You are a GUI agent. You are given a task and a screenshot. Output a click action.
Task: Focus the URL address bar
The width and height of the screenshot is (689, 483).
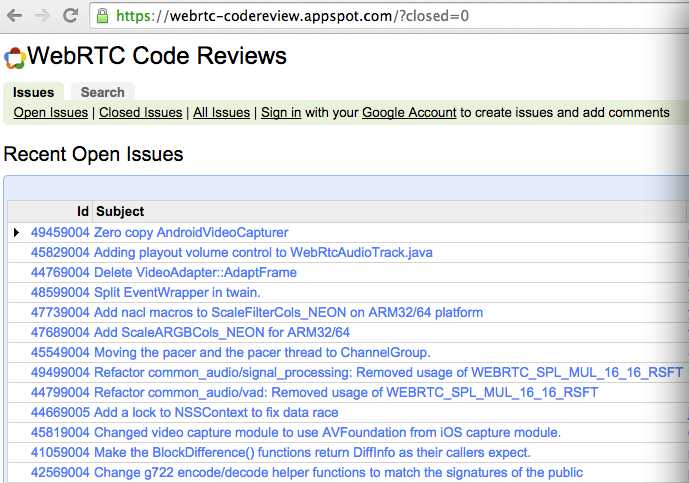pyautogui.click(x=388, y=16)
